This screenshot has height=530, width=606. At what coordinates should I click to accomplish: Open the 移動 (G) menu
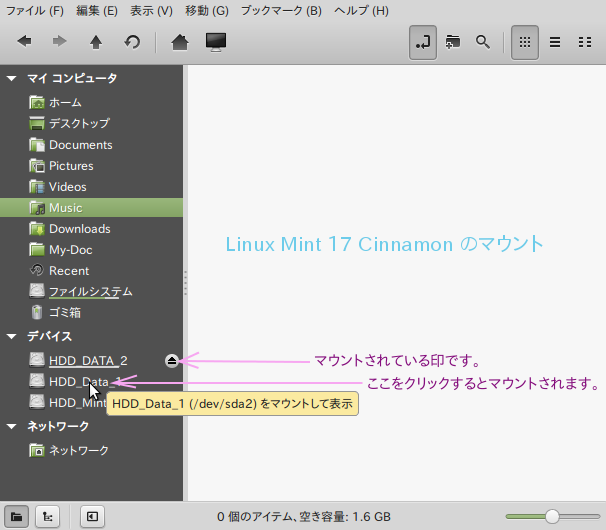(207, 10)
